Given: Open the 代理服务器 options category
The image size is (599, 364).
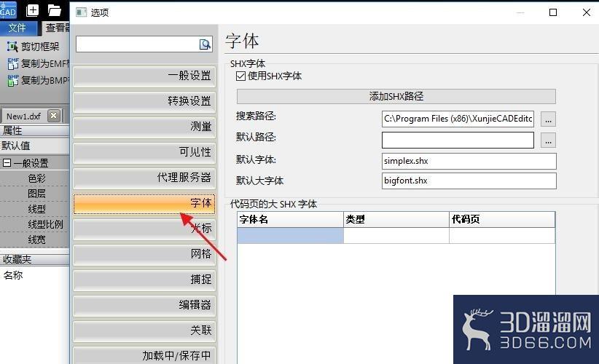Looking at the screenshot, I should point(144,178).
